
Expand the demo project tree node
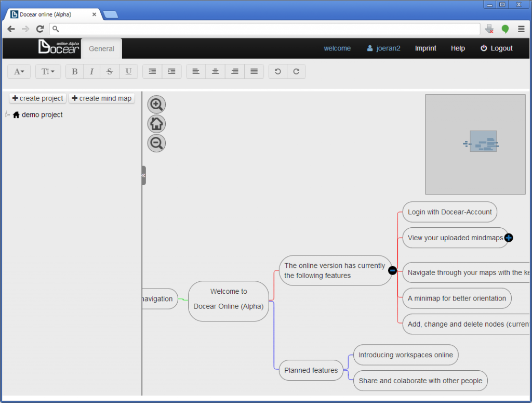click(x=7, y=114)
